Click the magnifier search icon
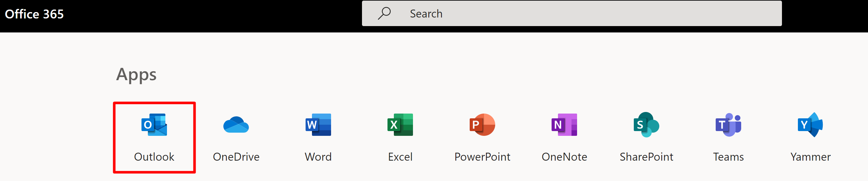This screenshot has height=181, width=868. click(384, 13)
